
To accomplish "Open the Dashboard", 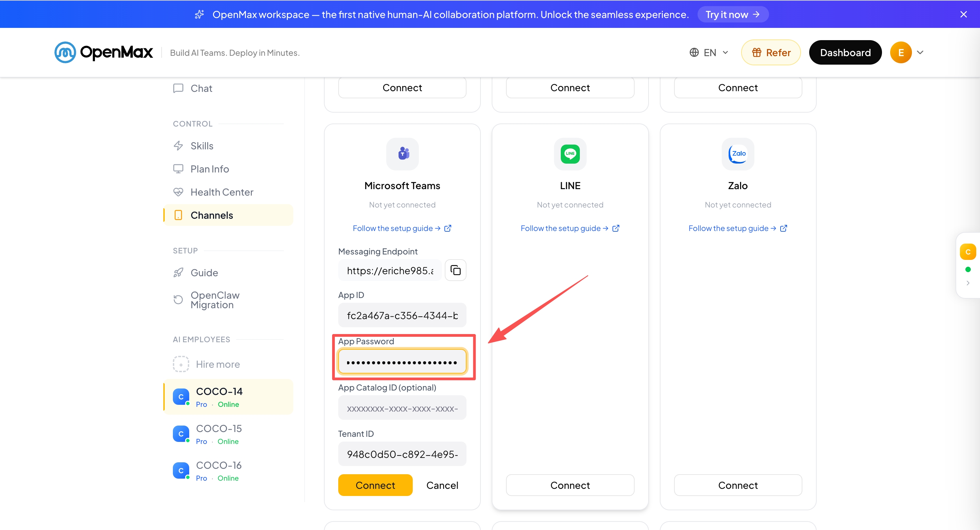I will click(x=845, y=52).
